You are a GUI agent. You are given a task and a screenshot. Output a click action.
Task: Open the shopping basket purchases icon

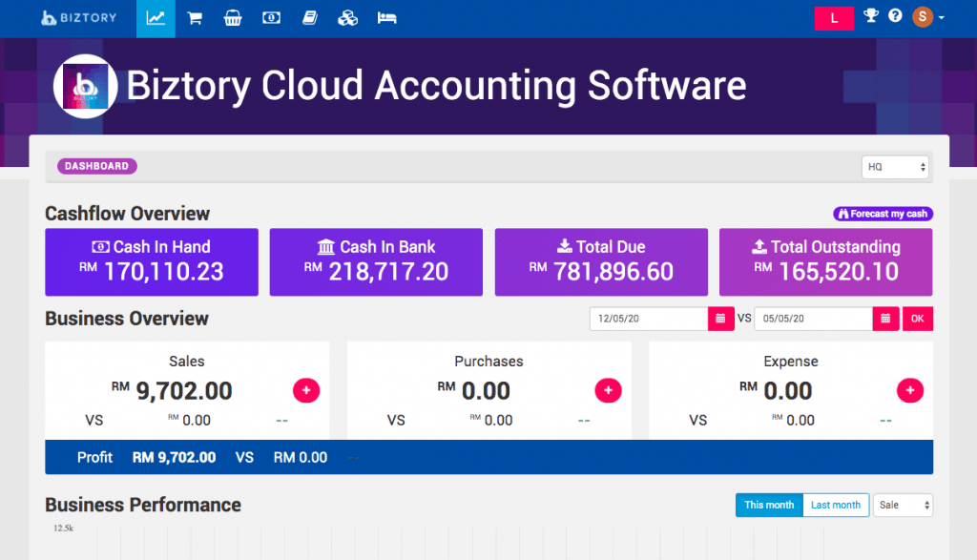pos(233,18)
